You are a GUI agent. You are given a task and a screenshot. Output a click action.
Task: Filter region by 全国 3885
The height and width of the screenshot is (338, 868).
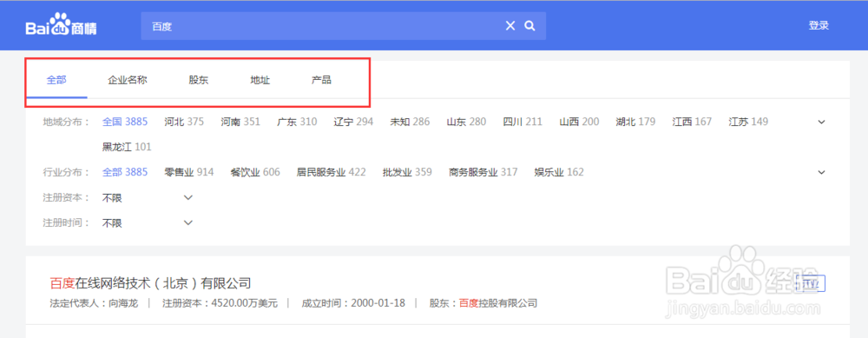[x=125, y=122]
